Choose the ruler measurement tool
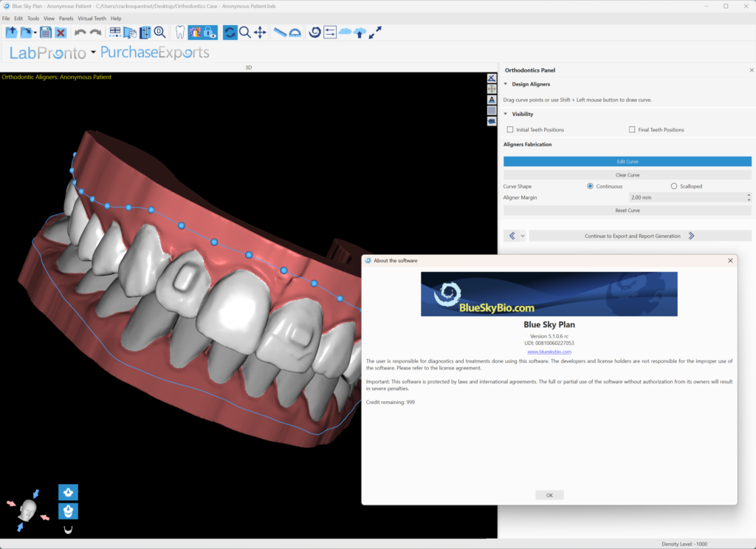 pos(280,33)
